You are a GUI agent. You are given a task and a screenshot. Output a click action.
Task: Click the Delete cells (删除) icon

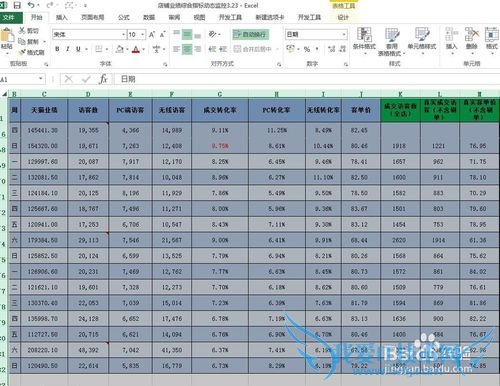(472, 34)
